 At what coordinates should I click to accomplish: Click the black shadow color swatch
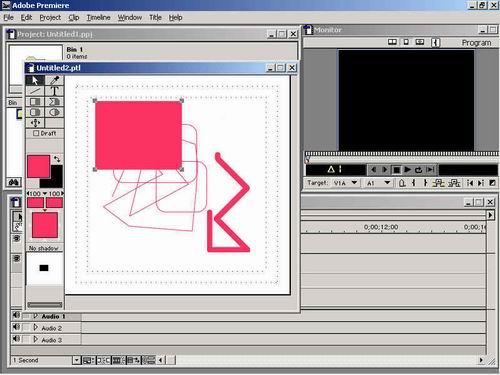click(44, 268)
